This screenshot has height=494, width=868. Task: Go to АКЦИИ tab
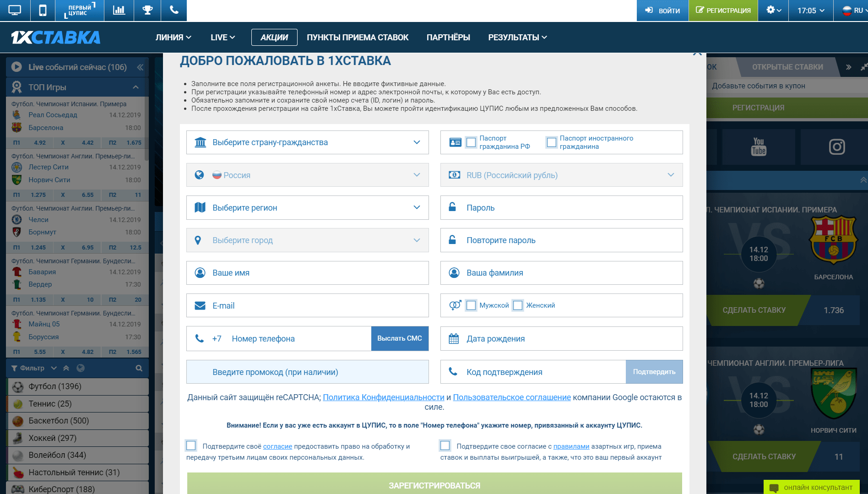[x=274, y=38]
